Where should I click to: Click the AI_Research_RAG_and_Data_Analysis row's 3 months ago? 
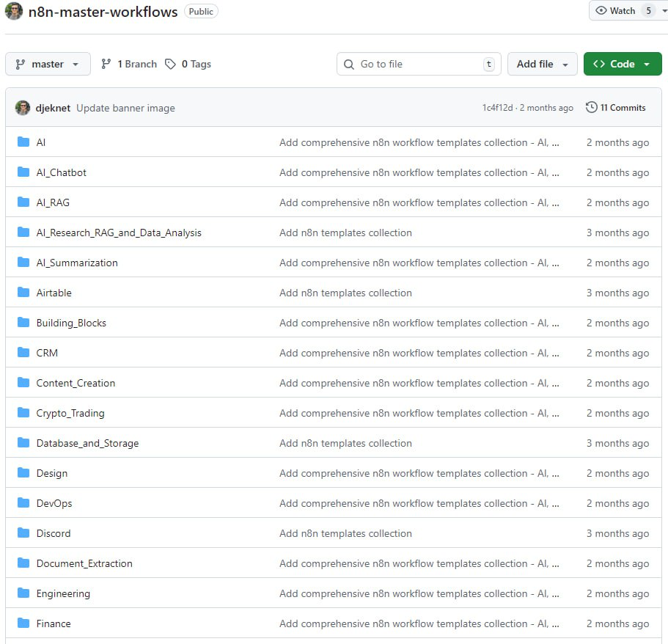coord(617,233)
